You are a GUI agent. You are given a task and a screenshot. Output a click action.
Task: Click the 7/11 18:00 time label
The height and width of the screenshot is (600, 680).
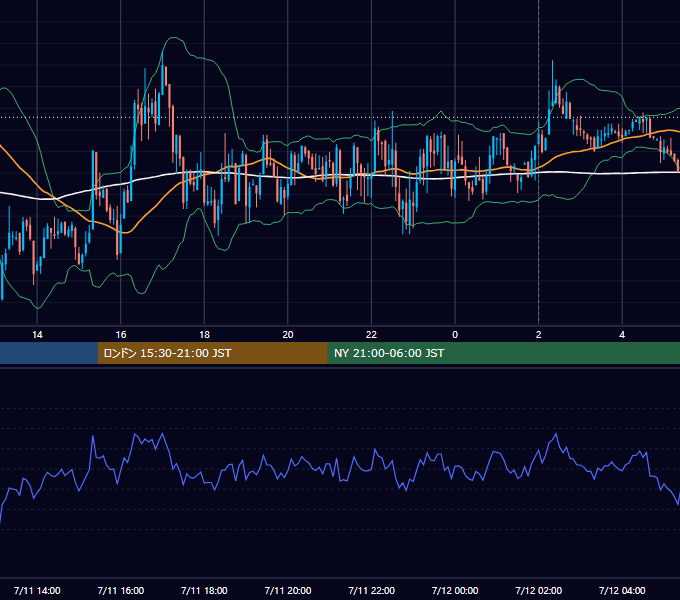(x=204, y=590)
